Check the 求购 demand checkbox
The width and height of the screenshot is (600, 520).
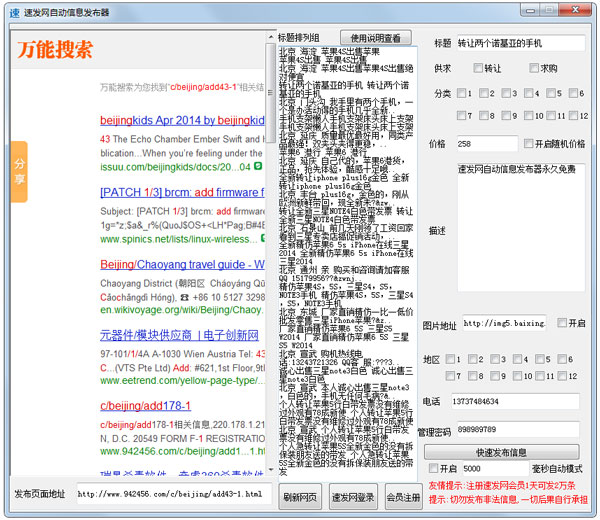pyautogui.click(x=534, y=68)
